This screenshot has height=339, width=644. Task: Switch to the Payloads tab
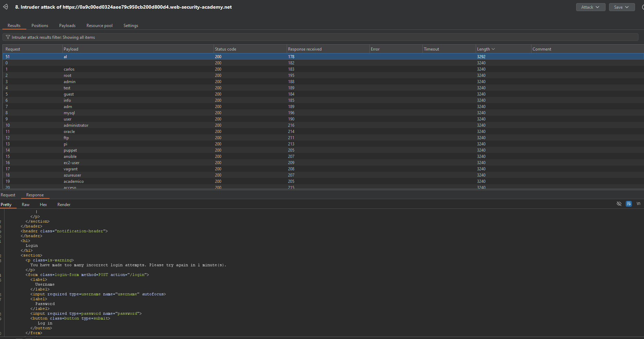[67, 26]
